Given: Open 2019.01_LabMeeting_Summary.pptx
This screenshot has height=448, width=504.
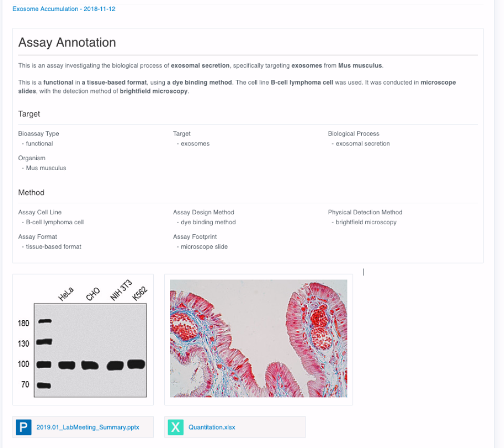Looking at the screenshot, I should 87,427.
